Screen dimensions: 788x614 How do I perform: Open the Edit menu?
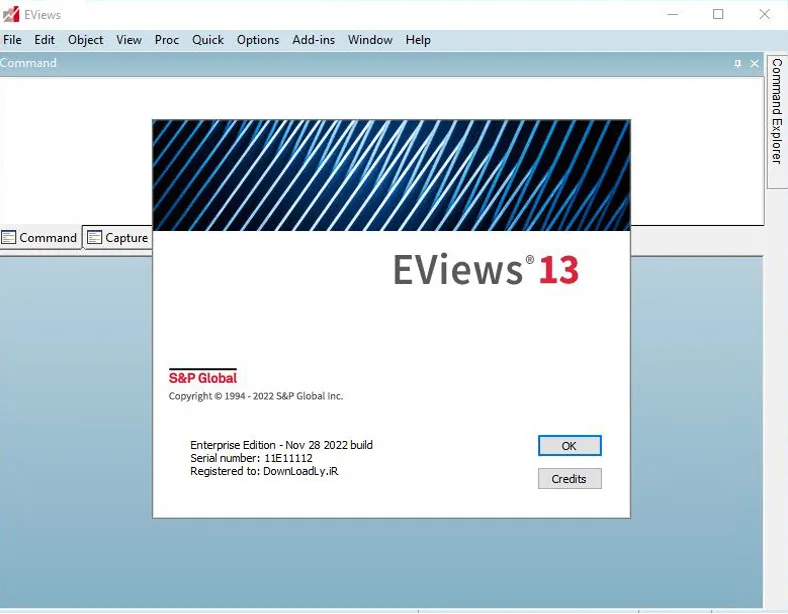click(44, 40)
